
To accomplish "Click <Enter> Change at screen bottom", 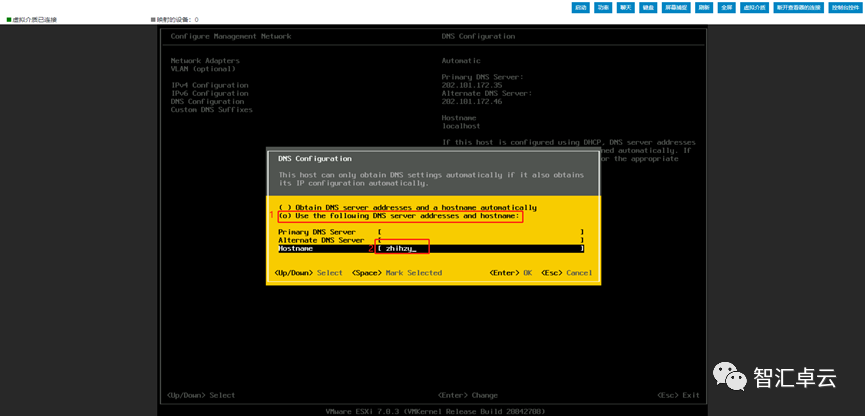I will tap(468, 395).
